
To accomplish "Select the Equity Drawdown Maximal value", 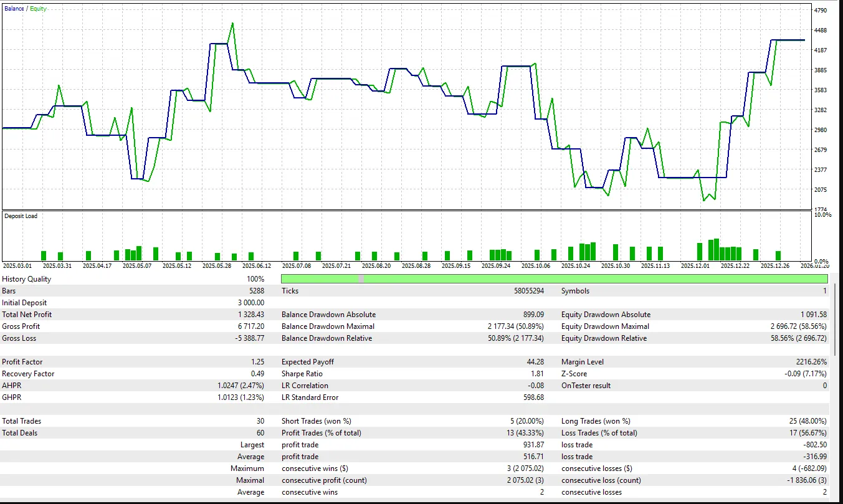I will tap(798, 326).
